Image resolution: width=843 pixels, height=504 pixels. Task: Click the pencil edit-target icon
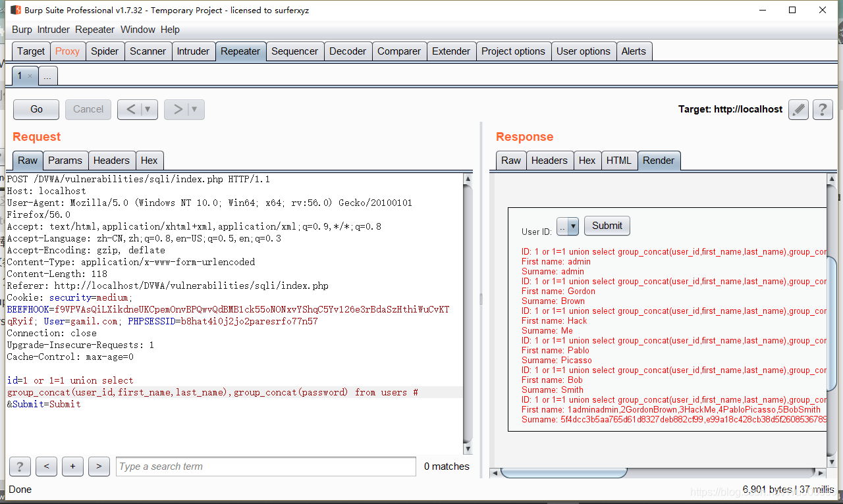click(x=798, y=109)
